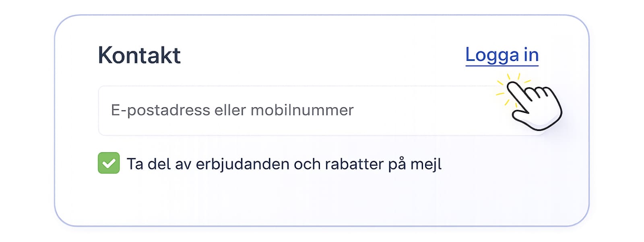Click the green checkbox square
Image resolution: width=644 pixels, height=242 pixels.
pos(109,163)
